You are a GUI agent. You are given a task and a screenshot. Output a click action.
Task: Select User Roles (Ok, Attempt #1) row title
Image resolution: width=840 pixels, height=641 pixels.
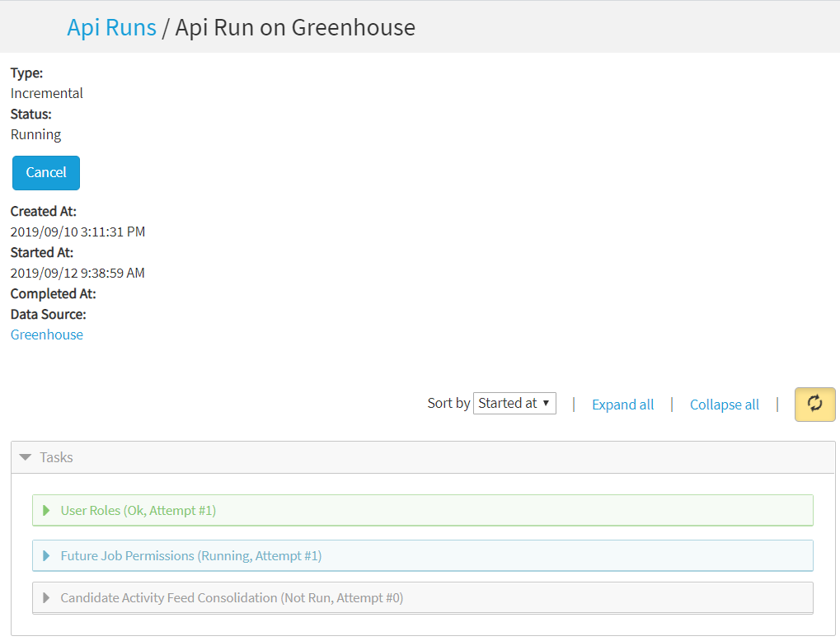(138, 511)
